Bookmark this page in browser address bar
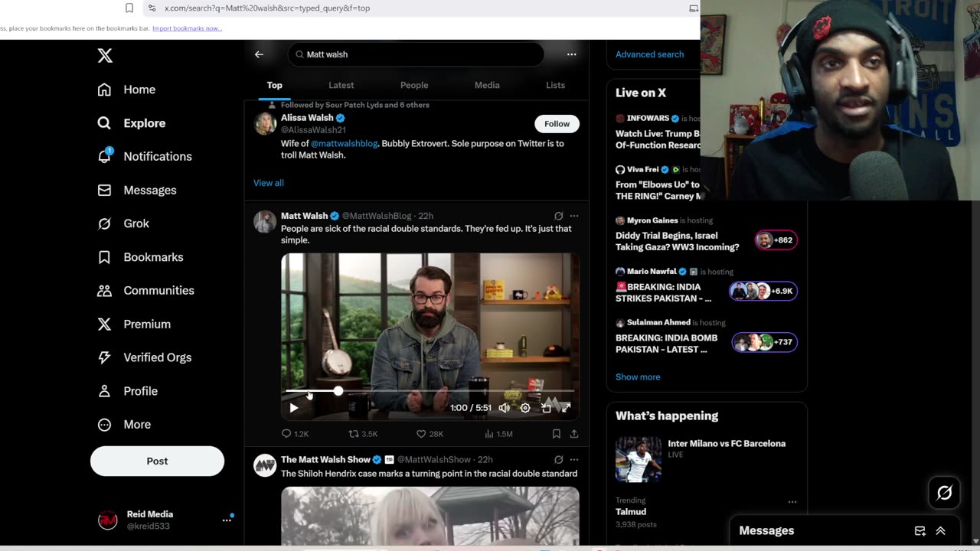 pos(129,8)
